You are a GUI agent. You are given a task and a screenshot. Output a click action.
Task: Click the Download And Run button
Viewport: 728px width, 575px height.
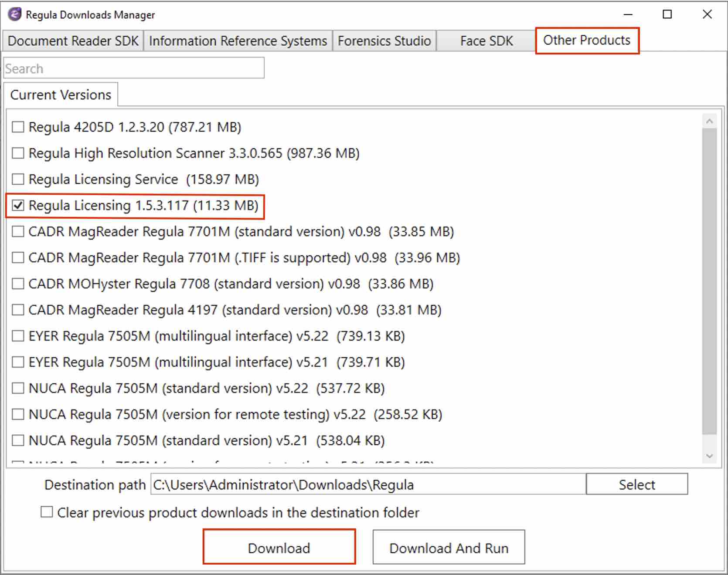click(x=449, y=548)
